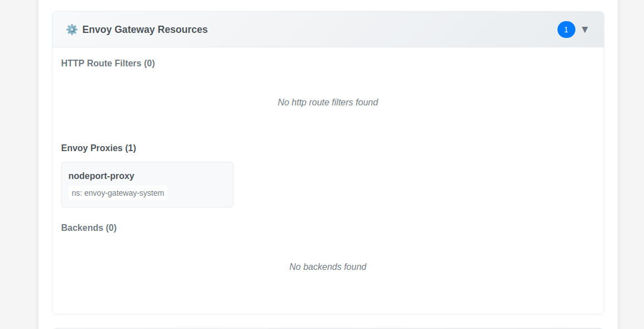This screenshot has height=329, width=644.
Task: Click the 'No http route filters found' message
Action: pos(328,102)
